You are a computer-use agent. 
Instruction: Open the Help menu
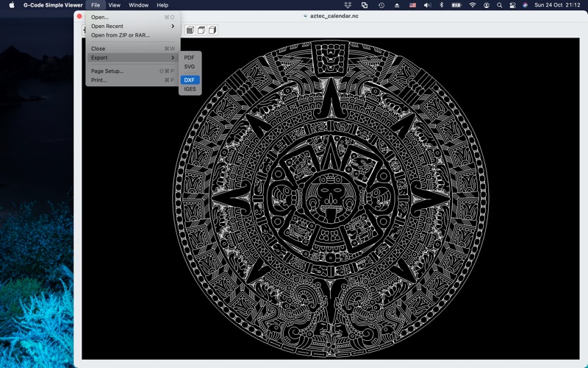[162, 5]
